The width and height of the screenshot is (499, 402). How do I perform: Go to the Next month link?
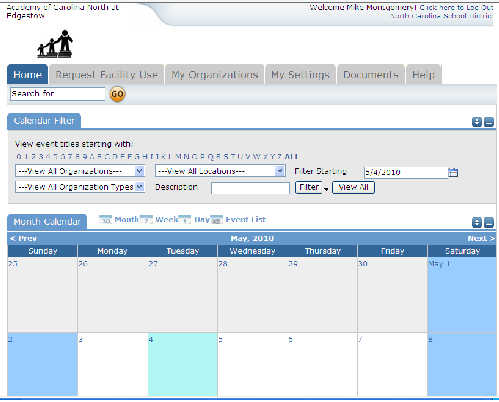click(x=481, y=238)
